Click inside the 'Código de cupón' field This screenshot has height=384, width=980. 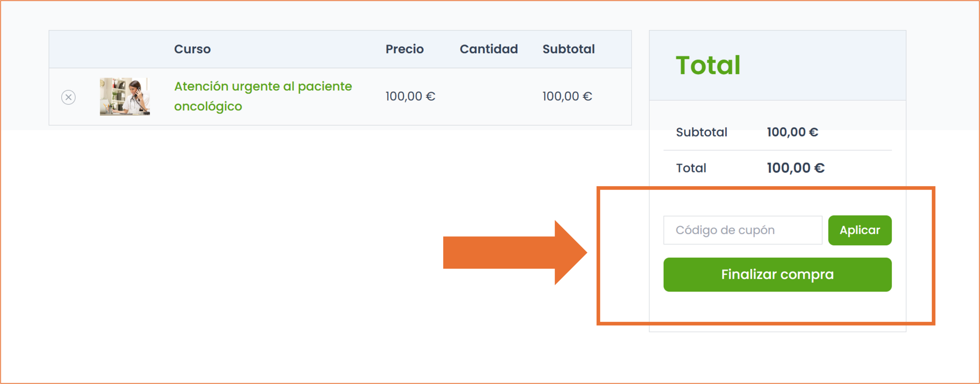coord(743,230)
